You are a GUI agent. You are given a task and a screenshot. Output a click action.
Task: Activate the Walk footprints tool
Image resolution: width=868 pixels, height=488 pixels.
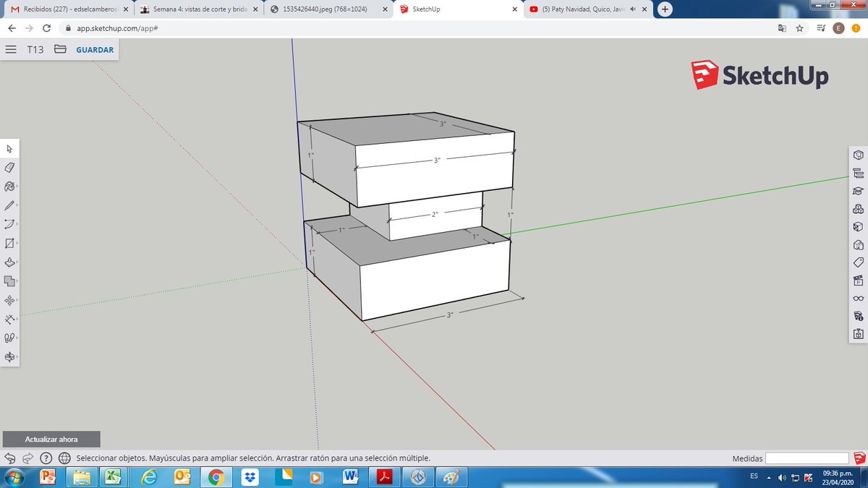pos(9,338)
